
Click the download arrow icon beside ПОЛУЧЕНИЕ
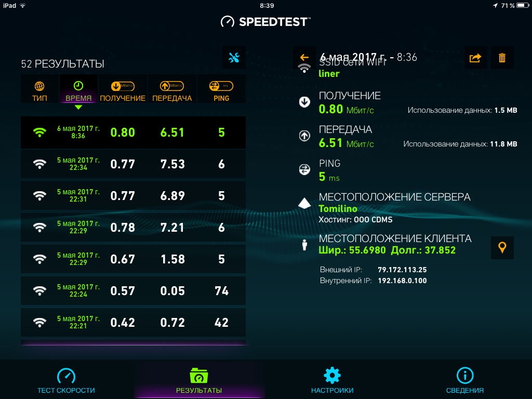coord(304,102)
